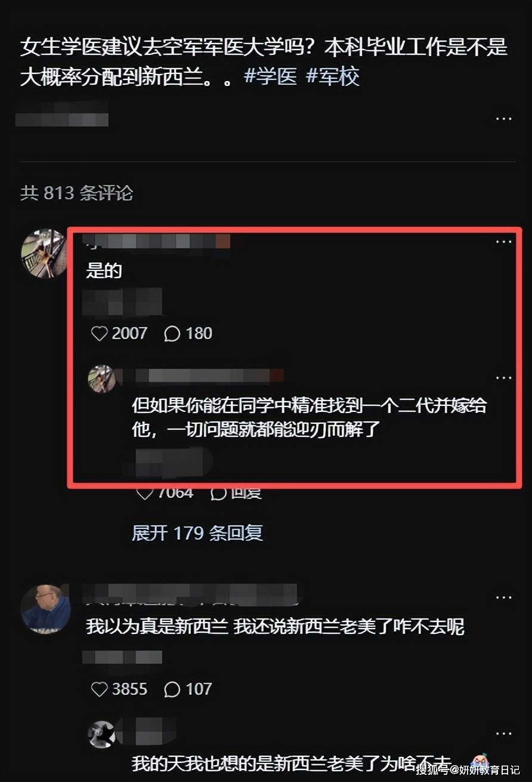The image size is (532, 782).
Task: View avatar of "我以为真是新西兰" commenter
Action: tap(45, 609)
